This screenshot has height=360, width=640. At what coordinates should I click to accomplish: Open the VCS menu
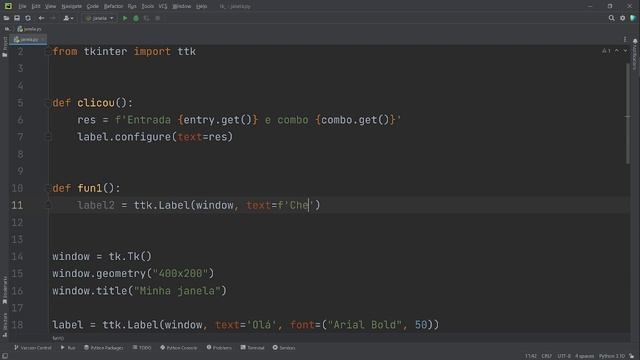coord(163,6)
